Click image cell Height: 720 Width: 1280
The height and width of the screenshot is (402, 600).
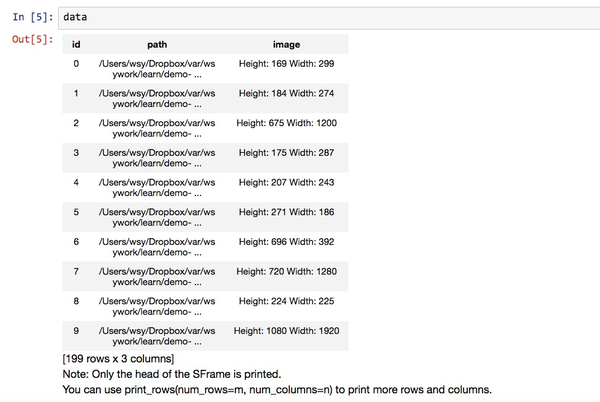click(286, 271)
